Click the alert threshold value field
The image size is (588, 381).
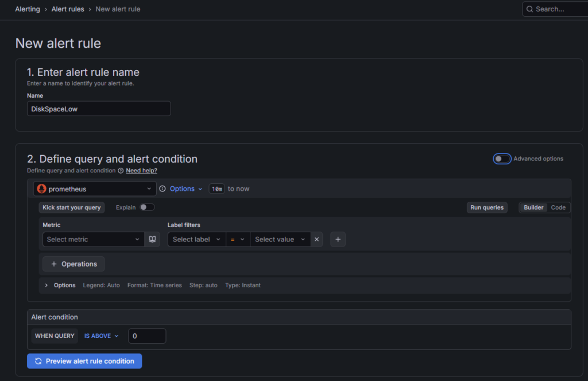(147, 336)
